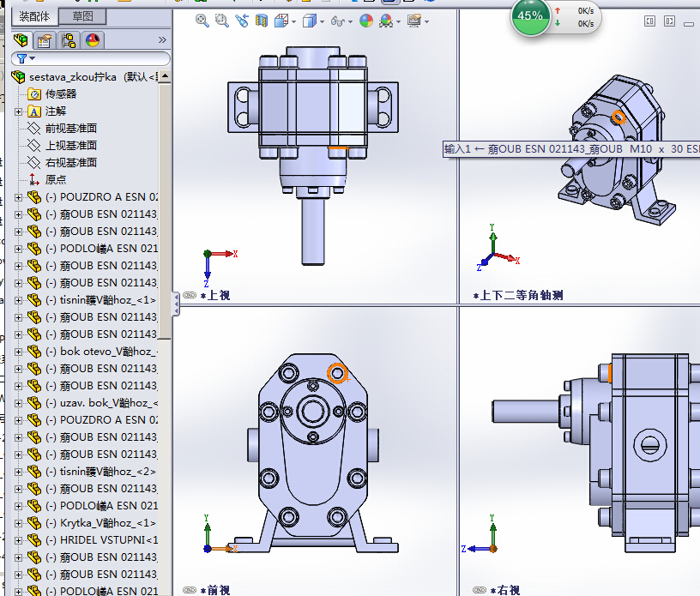The image size is (700, 596).
Task: Click the feature tree vertical scrollbar
Action: 165,211
